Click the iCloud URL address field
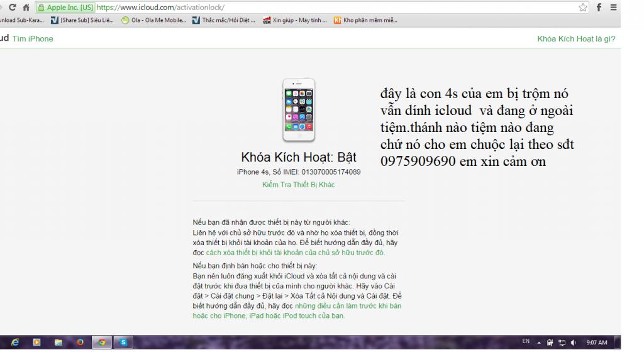Image resolution: width=644 pixels, height=362 pixels. [x=314, y=7]
